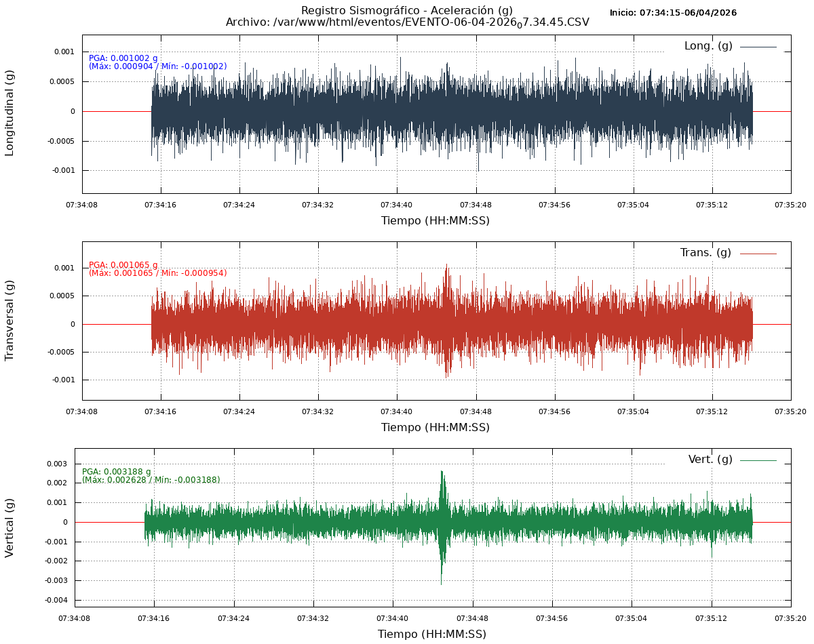The width and height of the screenshot is (814, 644).
Task: Click the Vertical (g) y-axis label
Action: 9,527
